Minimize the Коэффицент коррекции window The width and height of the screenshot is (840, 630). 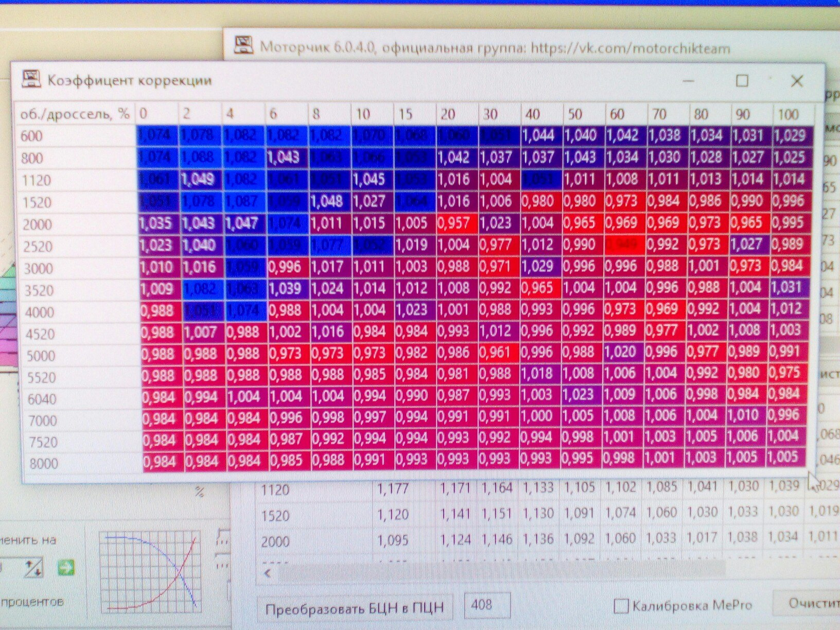(689, 81)
